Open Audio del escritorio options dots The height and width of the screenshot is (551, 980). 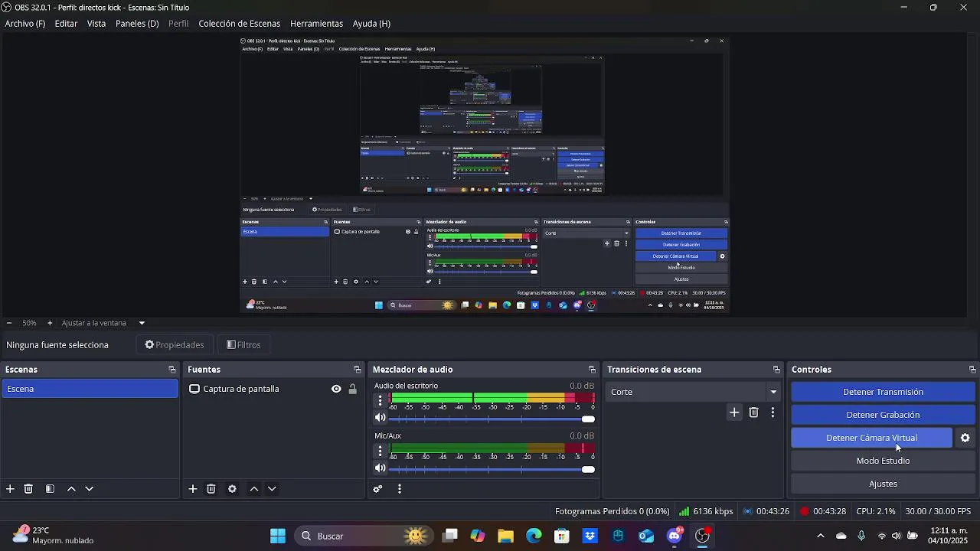pos(381,400)
